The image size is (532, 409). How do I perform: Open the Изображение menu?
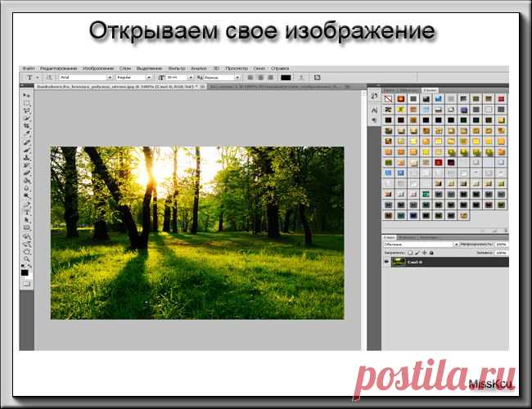point(98,68)
